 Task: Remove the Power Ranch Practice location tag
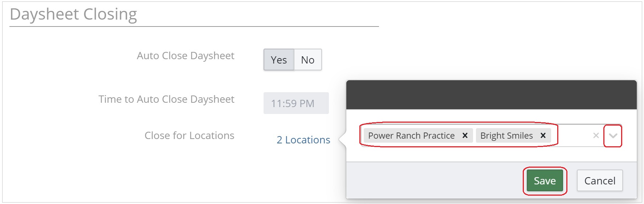tap(465, 135)
